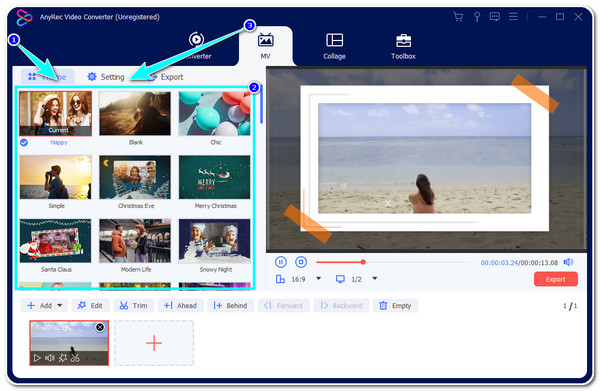
Task: Open the shopping cart purchase icon
Action: click(458, 17)
